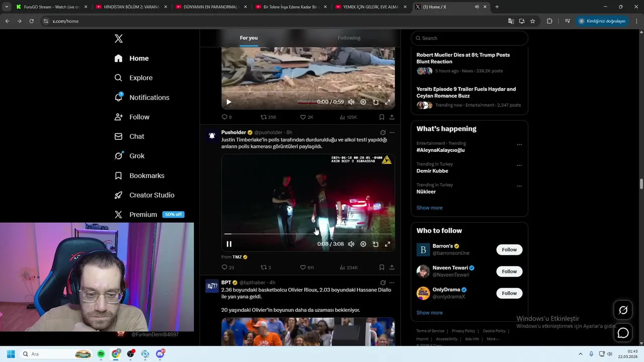Repost the Pusholder post
Image resolution: width=644 pixels, height=362 pixels.
point(266,267)
